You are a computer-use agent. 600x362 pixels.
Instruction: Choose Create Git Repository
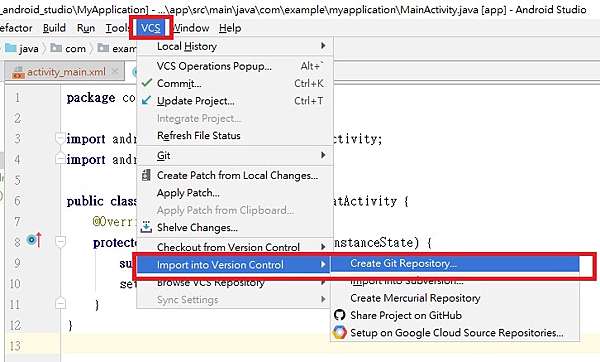[455, 264]
